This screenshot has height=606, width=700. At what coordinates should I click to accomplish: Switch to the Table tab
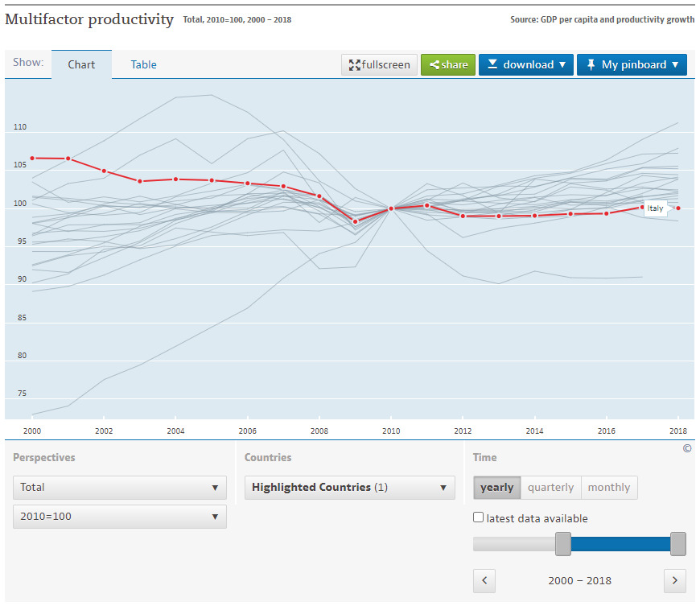[x=144, y=64]
